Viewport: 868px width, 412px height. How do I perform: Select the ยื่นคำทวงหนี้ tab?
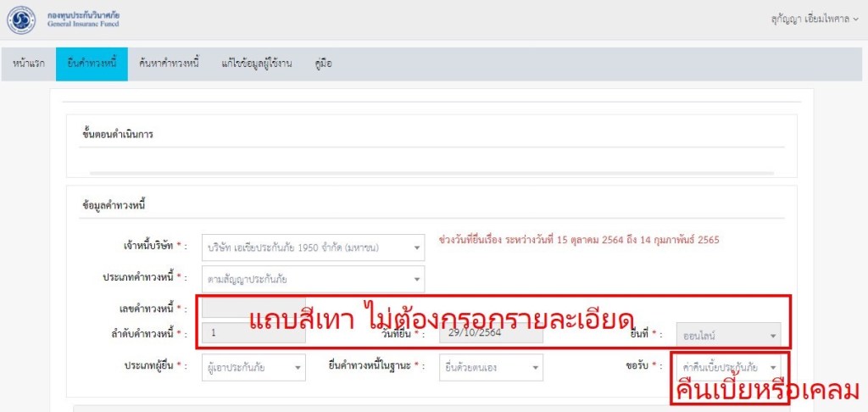pyautogui.click(x=92, y=64)
